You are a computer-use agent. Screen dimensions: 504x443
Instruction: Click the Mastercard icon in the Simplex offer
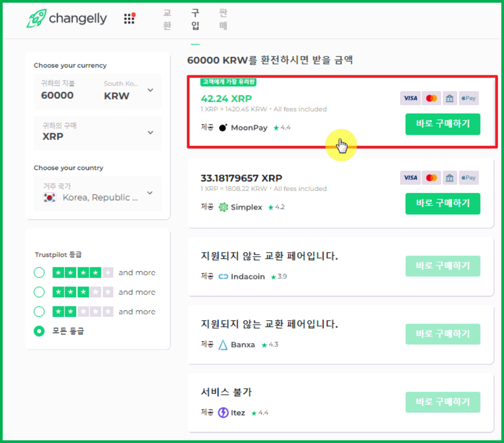(431, 178)
